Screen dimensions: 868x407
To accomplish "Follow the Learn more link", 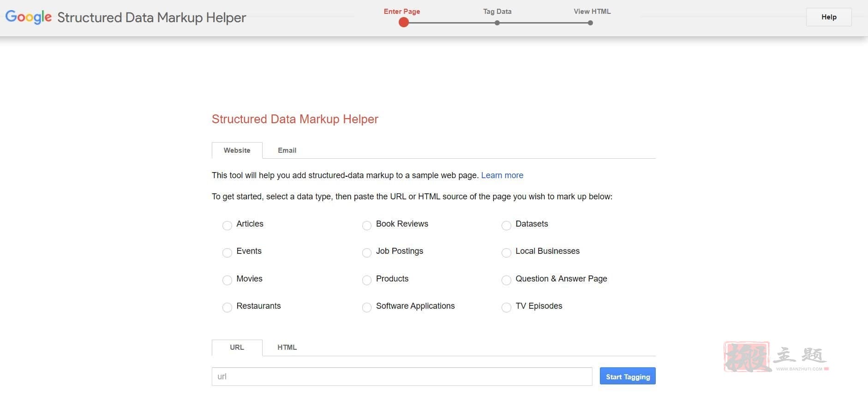I will [x=502, y=175].
